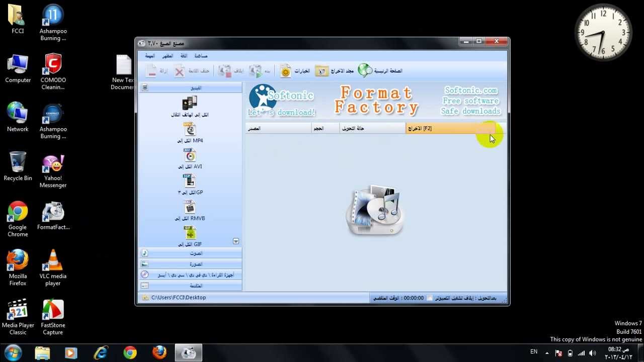Screen dimensions: 644x362
Task: Open the Task menu
Action: pyautogui.click(x=150, y=56)
